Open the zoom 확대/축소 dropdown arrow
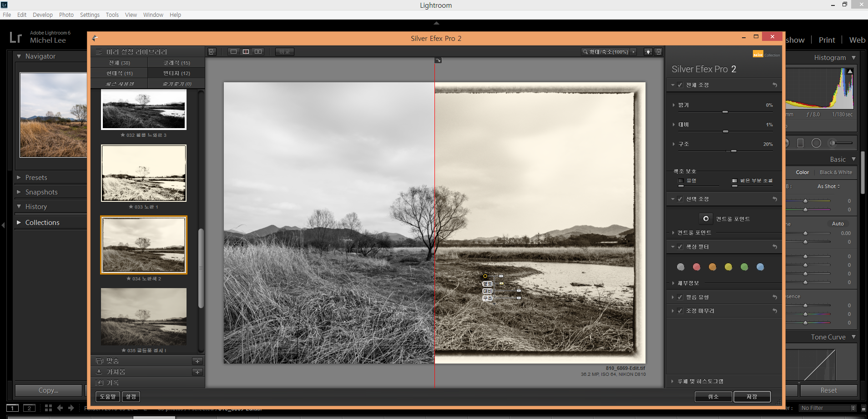 [633, 52]
